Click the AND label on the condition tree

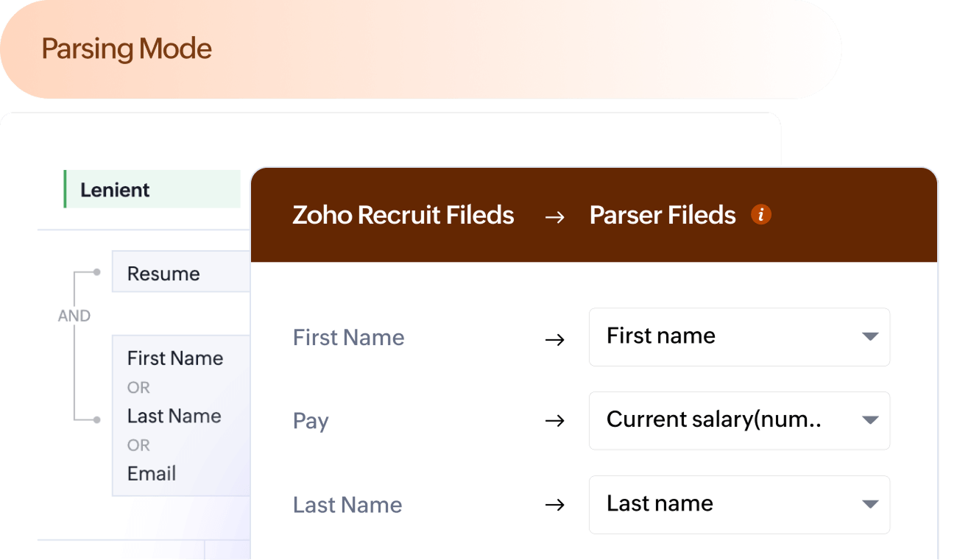point(74,314)
